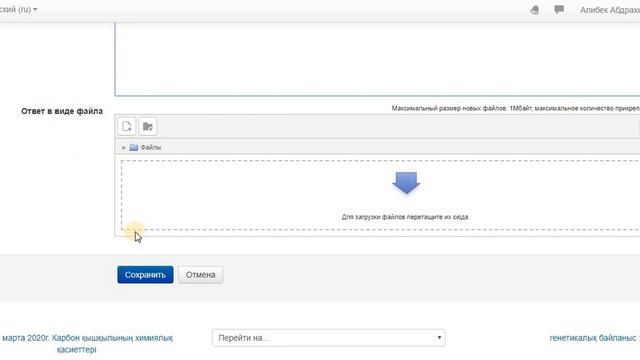640x360 pixels.
Task: Open the messages chat icon
Action: pyautogui.click(x=559, y=10)
